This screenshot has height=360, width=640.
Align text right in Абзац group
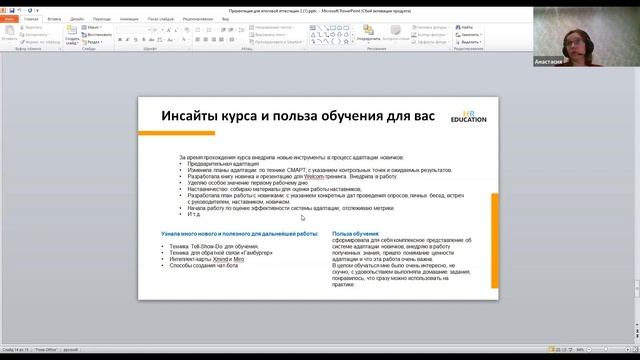213,40
